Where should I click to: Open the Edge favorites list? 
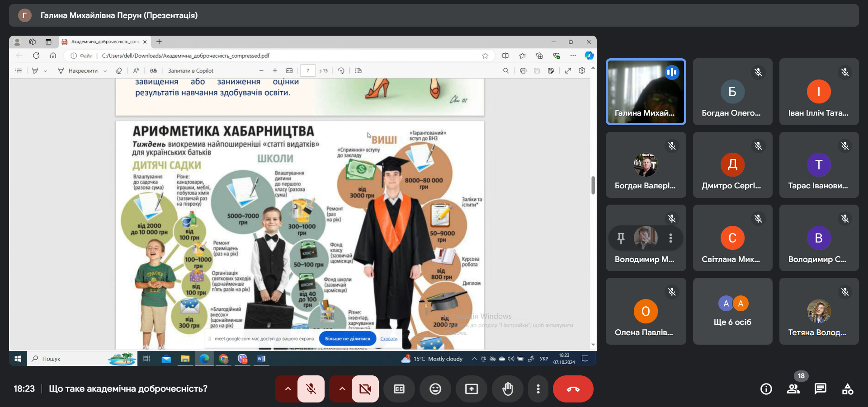pos(523,56)
